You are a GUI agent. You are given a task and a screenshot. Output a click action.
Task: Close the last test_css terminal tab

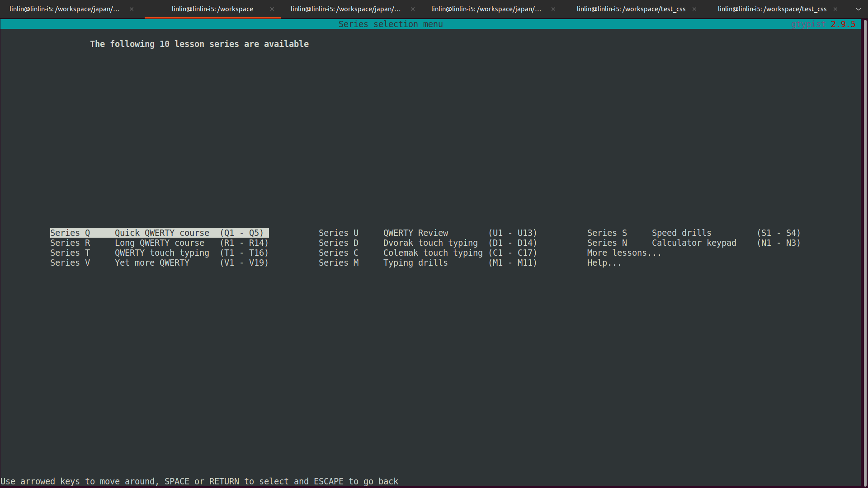point(835,9)
